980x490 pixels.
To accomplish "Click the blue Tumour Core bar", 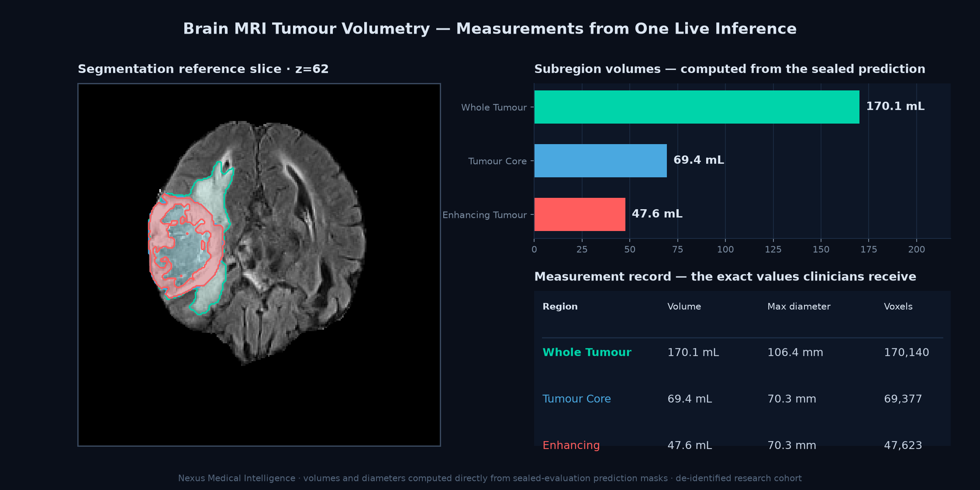I will (x=600, y=161).
